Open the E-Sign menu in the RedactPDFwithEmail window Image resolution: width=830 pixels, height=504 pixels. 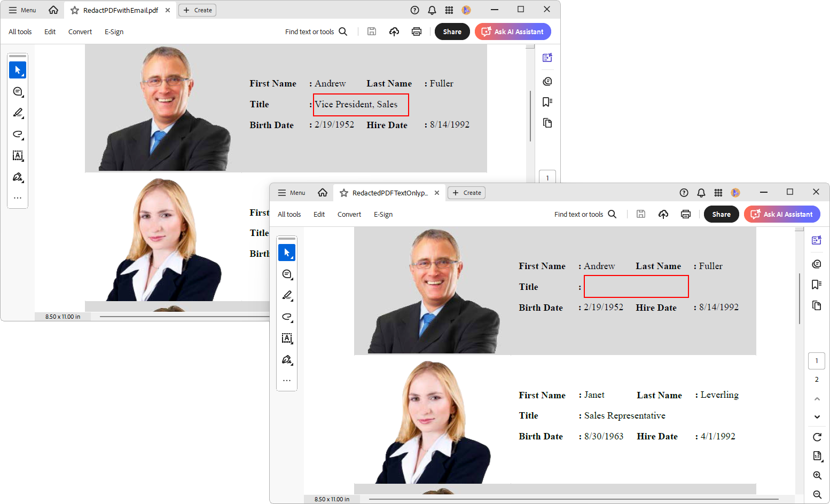click(x=114, y=31)
